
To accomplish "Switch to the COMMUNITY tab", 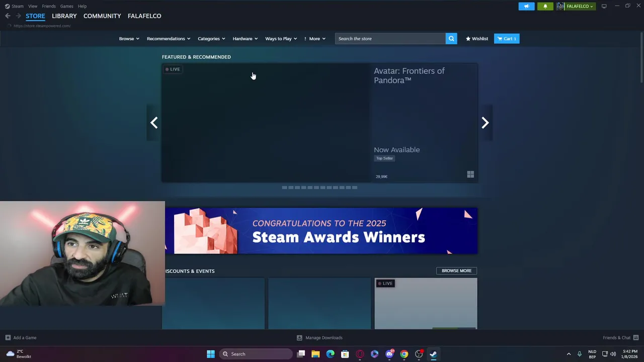I will [x=102, y=16].
